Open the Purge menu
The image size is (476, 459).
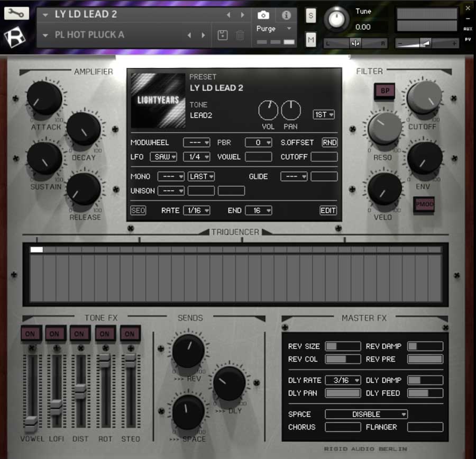point(273,29)
